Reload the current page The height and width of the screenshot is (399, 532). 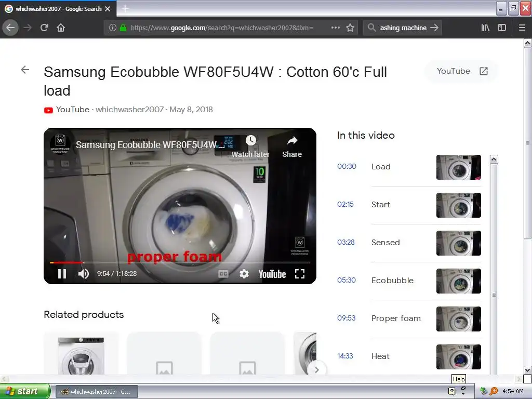point(44,28)
